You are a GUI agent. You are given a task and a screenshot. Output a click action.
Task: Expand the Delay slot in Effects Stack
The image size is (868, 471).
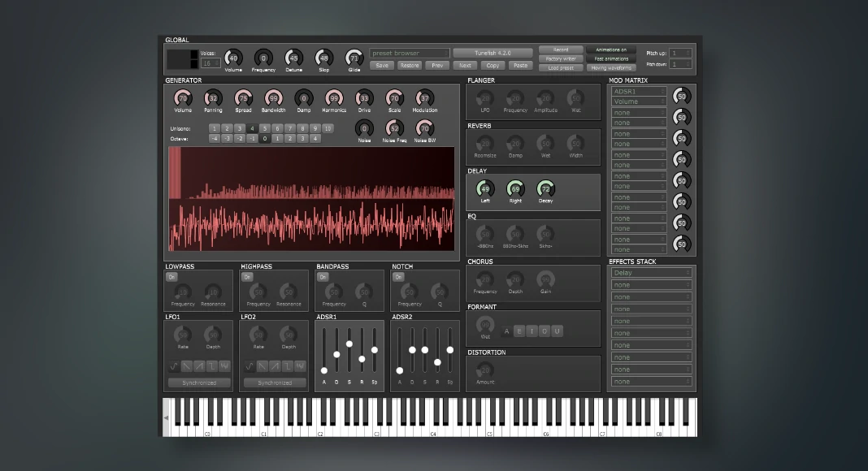tap(652, 273)
